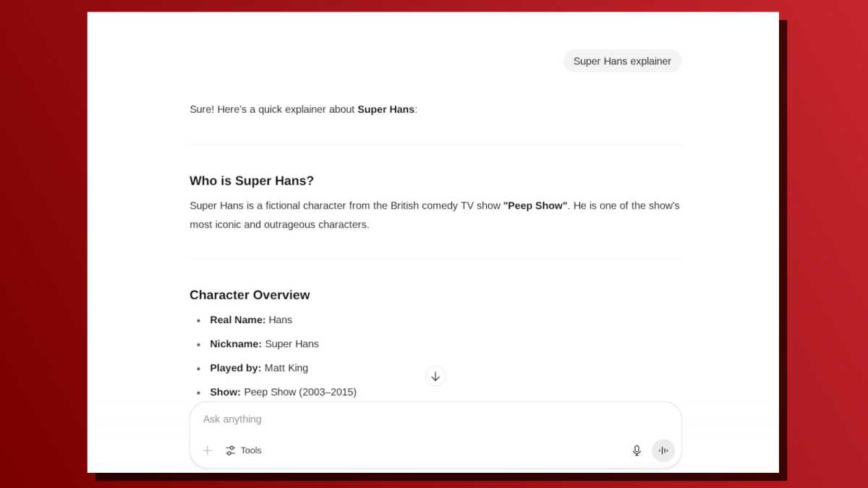Open the Tools menu
The width and height of the screenshot is (868, 488).
(x=243, y=450)
